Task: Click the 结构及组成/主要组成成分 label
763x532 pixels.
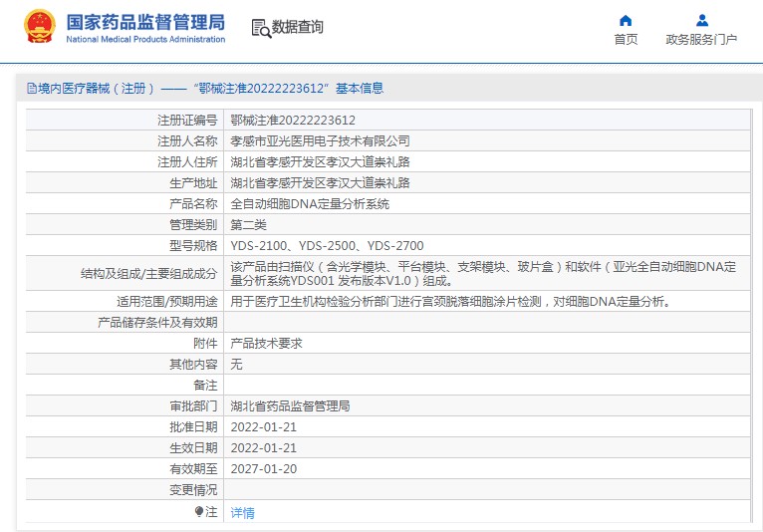Action: coord(148,274)
